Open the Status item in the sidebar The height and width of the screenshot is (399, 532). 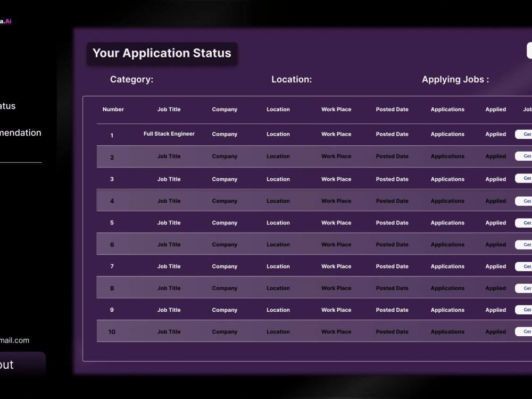tap(7, 106)
